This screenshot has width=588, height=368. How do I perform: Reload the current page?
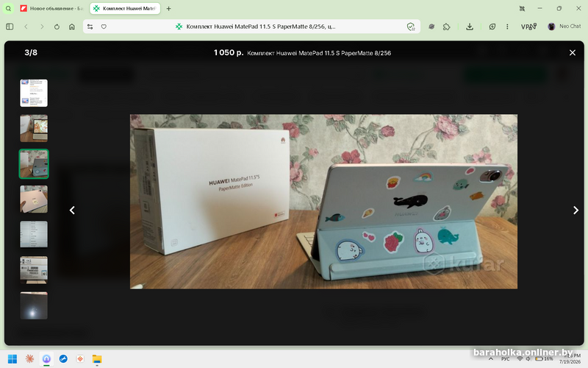[x=57, y=26]
